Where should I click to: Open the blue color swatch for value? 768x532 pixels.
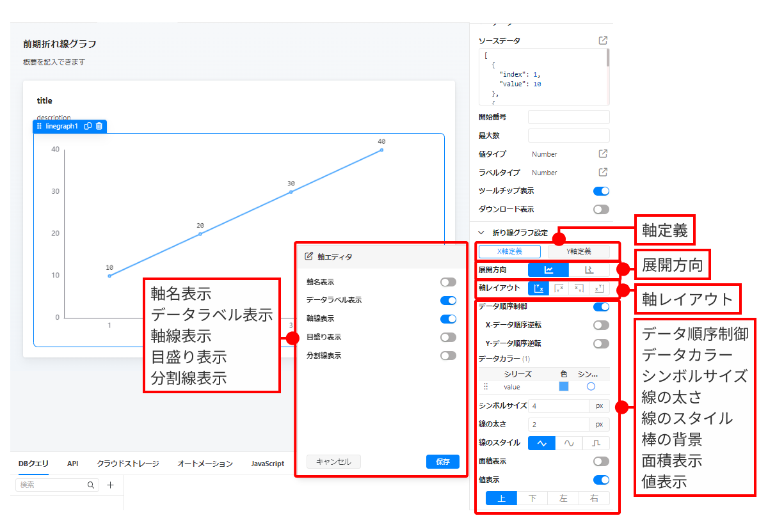coord(564,387)
